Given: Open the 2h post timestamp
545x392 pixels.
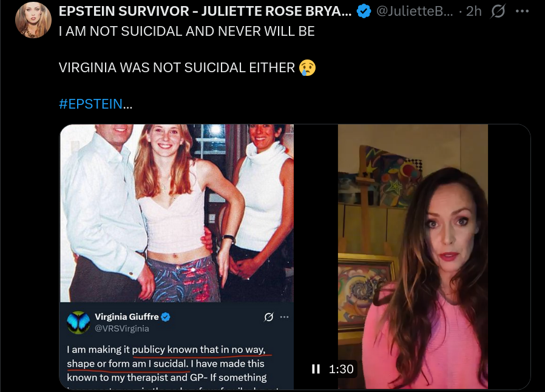Looking at the screenshot, I should [474, 11].
